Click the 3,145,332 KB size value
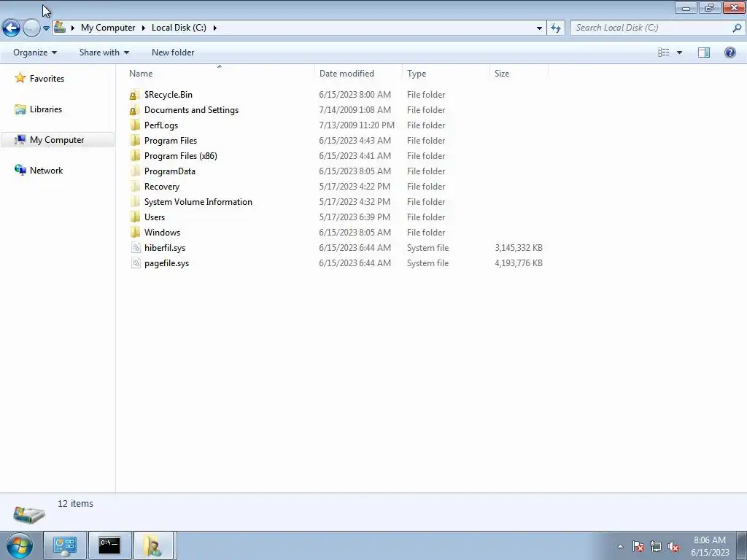Screen dimensions: 747x560 point(519,248)
